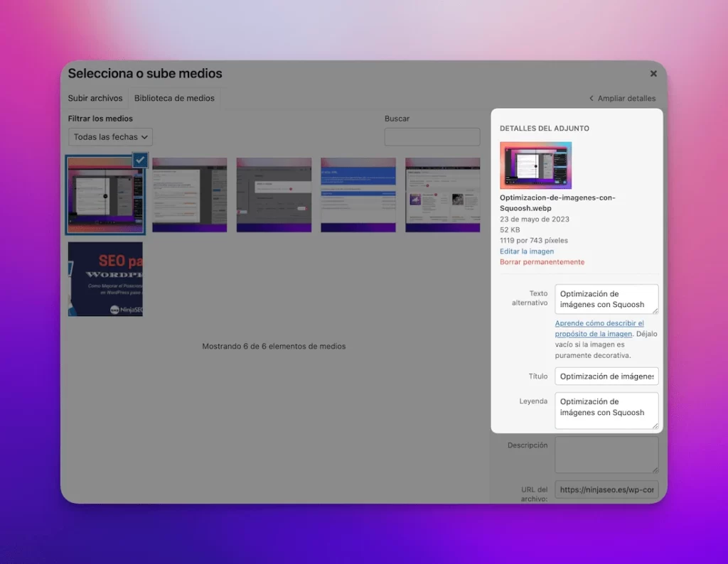Select the second media thumbnail
728x564 pixels.
[189, 195]
